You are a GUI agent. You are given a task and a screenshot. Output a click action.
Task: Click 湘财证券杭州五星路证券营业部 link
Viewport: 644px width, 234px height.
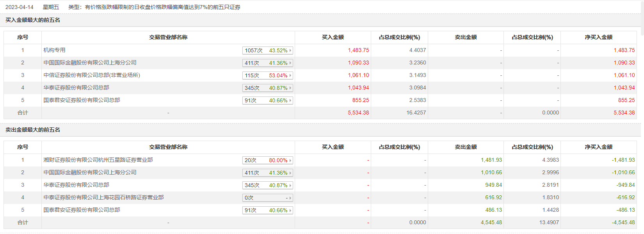pyautogui.click(x=98, y=160)
